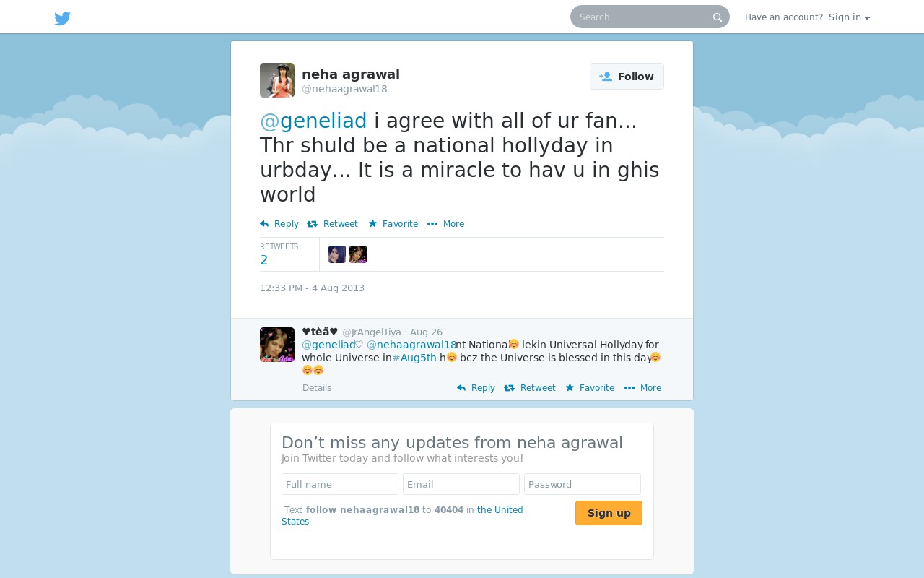Viewport: 924px width, 578px height.
Task: Open the @geneliad mention in main tweet
Action: point(313,121)
